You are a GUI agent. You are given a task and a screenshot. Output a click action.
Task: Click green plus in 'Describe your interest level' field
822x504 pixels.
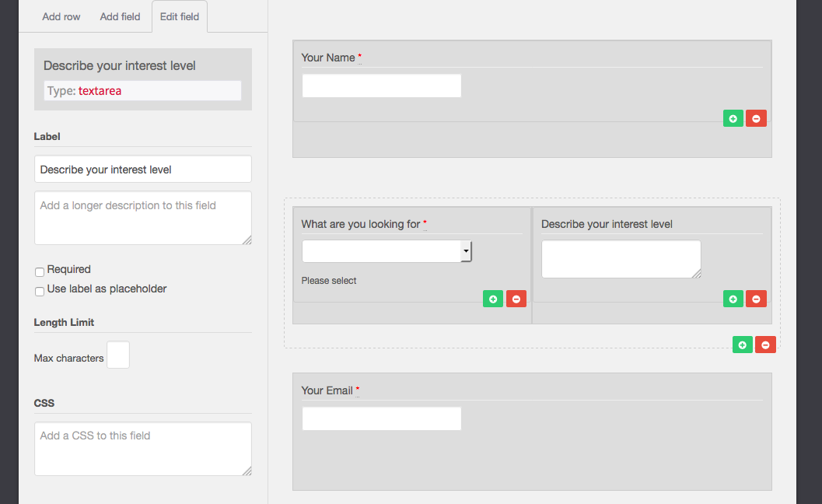(733, 299)
